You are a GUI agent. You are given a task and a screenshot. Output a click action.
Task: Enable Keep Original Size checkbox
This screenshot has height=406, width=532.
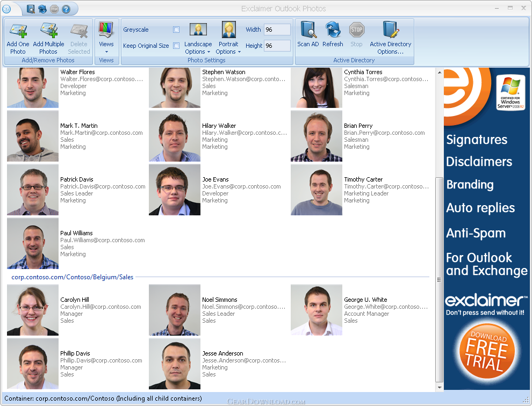pos(176,46)
